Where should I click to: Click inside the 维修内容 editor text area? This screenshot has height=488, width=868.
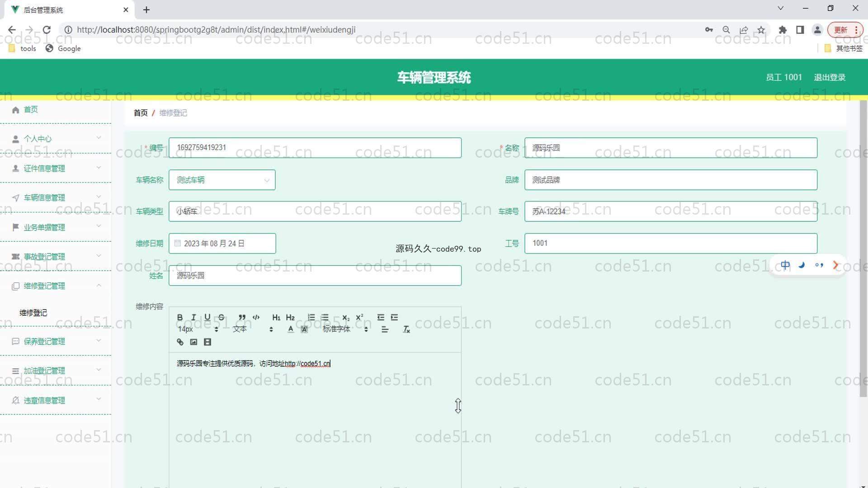pos(315,420)
